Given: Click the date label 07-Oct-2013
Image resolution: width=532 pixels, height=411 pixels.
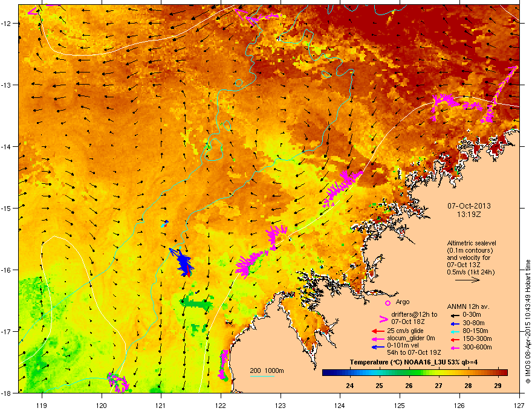Looking at the screenshot, I should click(x=469, y=206).
